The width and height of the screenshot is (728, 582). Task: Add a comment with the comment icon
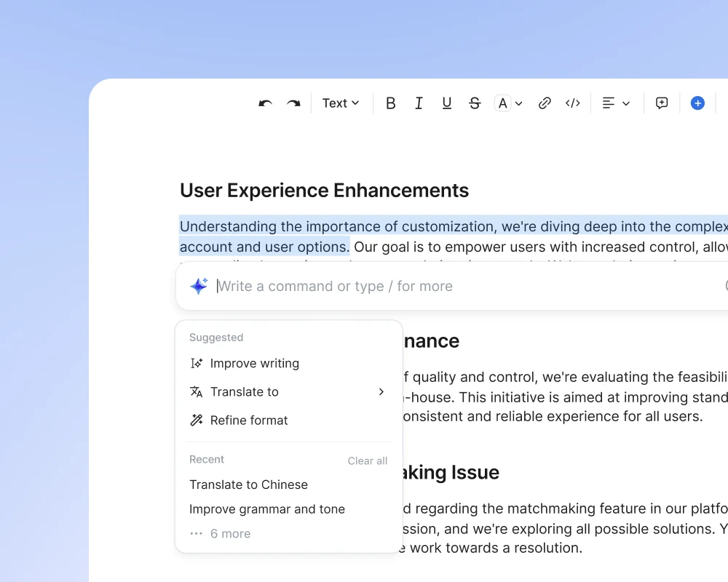coord(662,103)
